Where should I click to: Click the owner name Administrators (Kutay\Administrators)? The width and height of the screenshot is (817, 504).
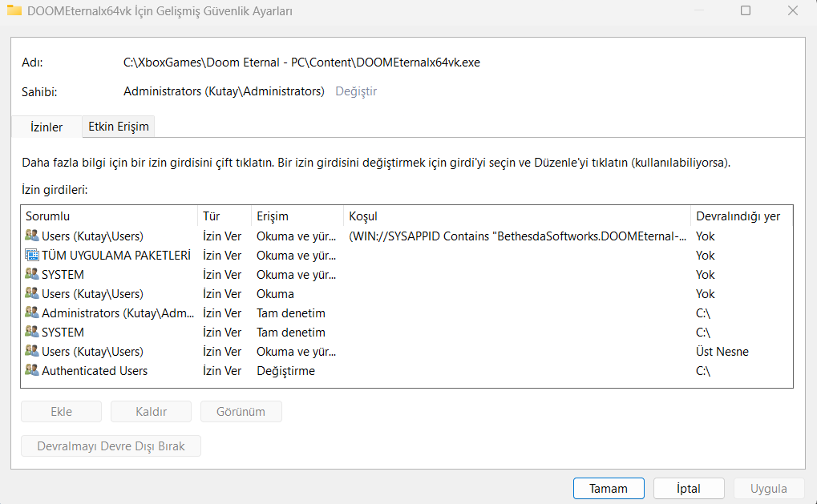224,91
